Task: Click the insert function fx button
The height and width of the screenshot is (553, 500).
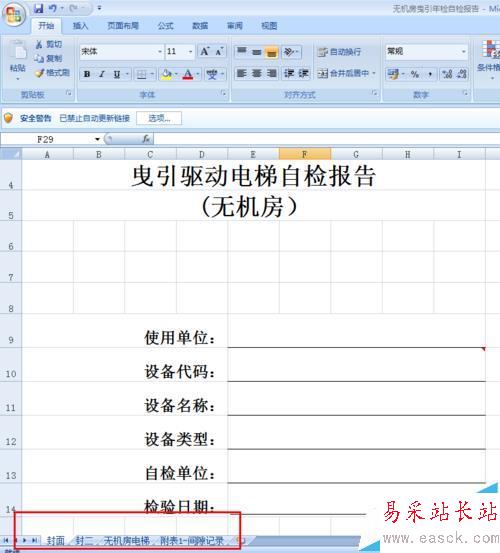Action: [x=146, y=139]
